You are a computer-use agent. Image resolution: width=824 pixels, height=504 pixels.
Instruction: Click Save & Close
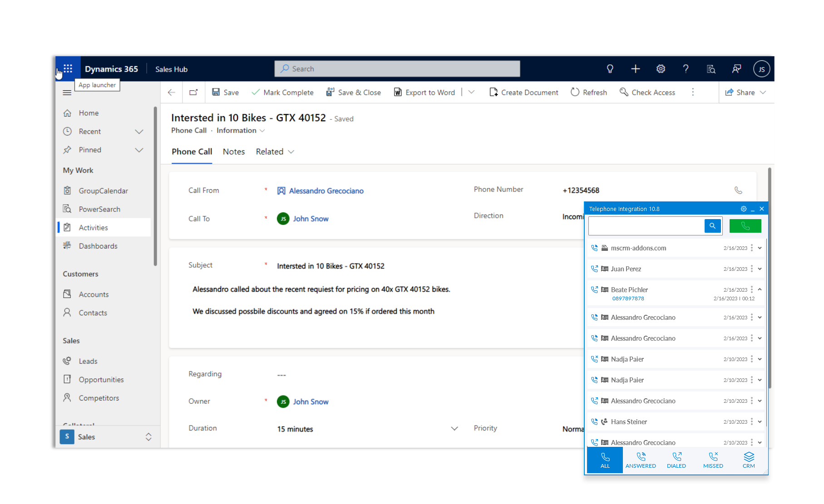[353, 93]
